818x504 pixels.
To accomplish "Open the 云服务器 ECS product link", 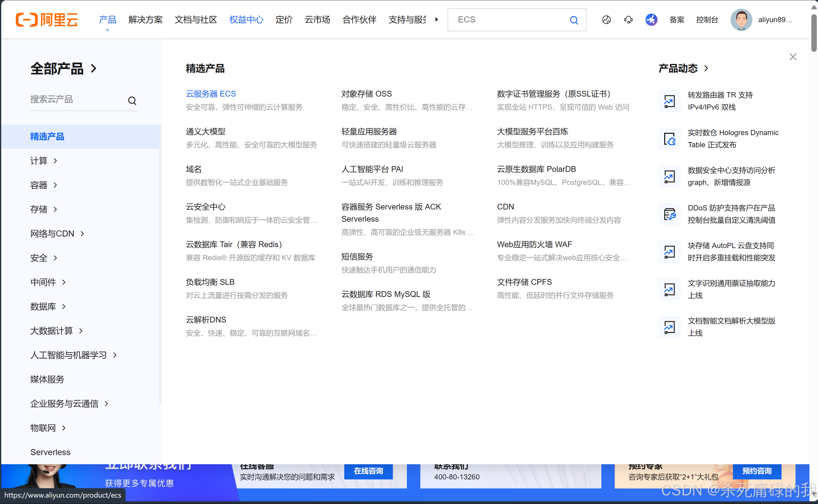I will [211, 94].
